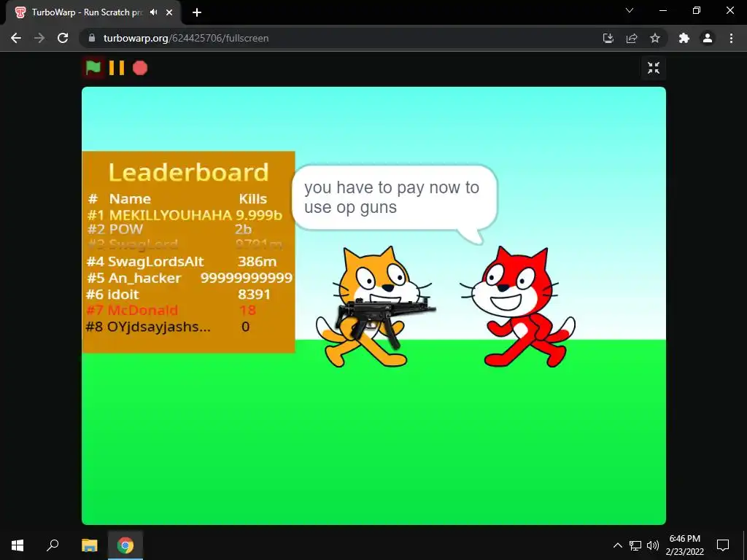
Task: Click the Chrome taskbar icon
Action: point(125,545)
